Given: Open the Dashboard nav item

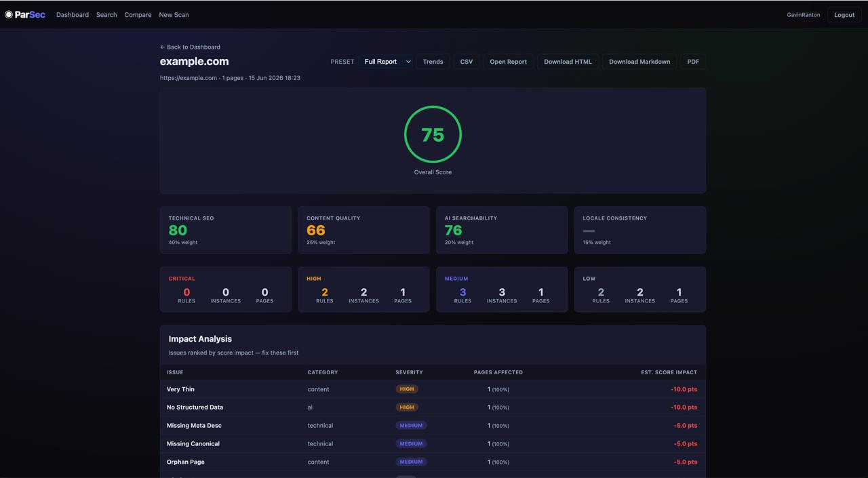Looking at the screenshot, I should pos(73,15).
